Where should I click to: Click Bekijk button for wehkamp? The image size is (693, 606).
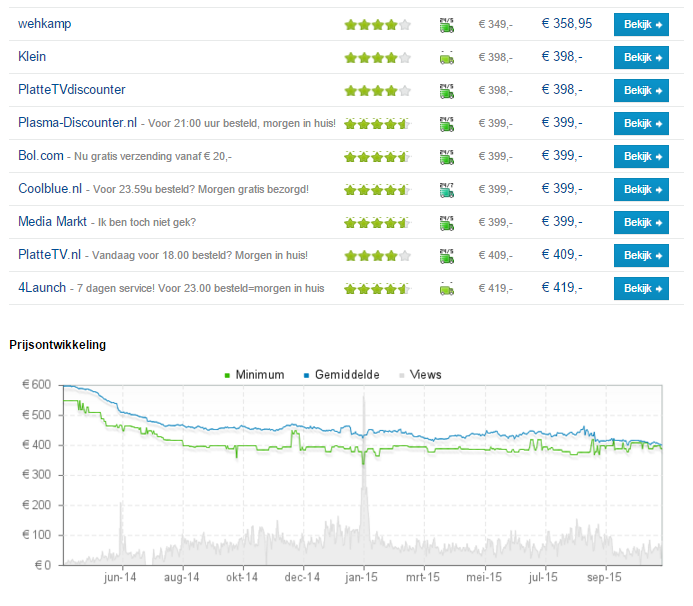pos(641,24)
